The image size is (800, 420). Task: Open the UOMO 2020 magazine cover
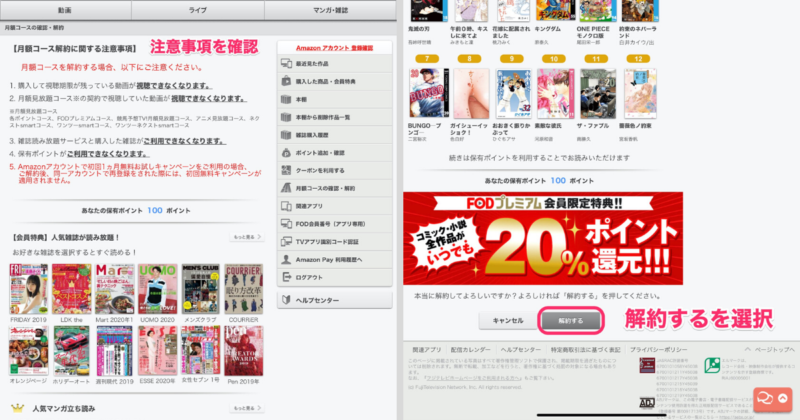coord(158,289)
